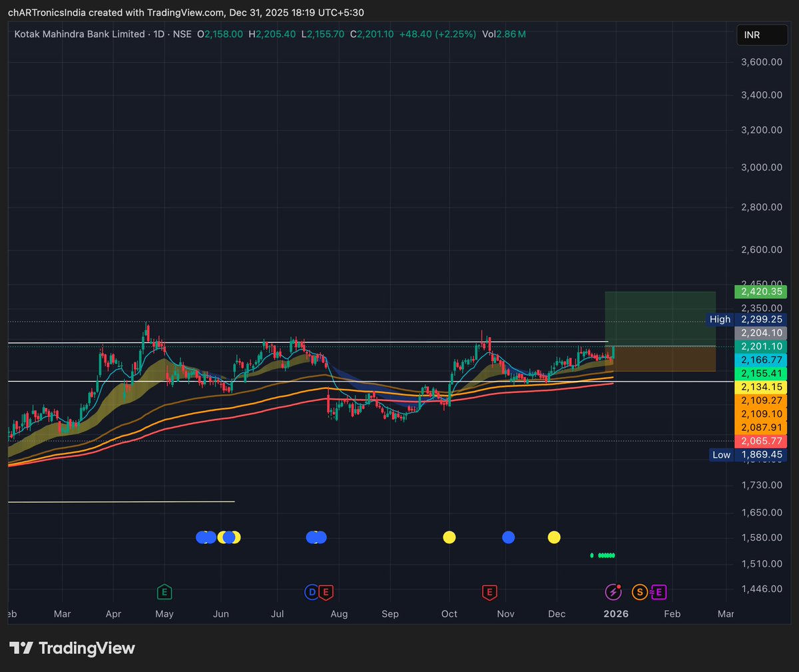This screenshot has height=672, width=799.
Task: Click the blue dot marker near November
Action: [508, 537]
